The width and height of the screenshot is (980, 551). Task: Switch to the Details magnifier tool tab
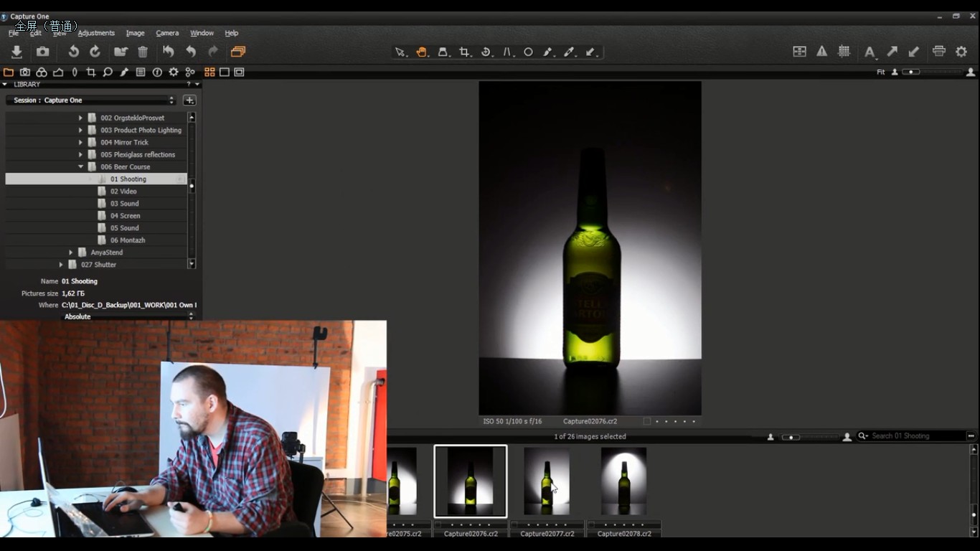point(108,72)
